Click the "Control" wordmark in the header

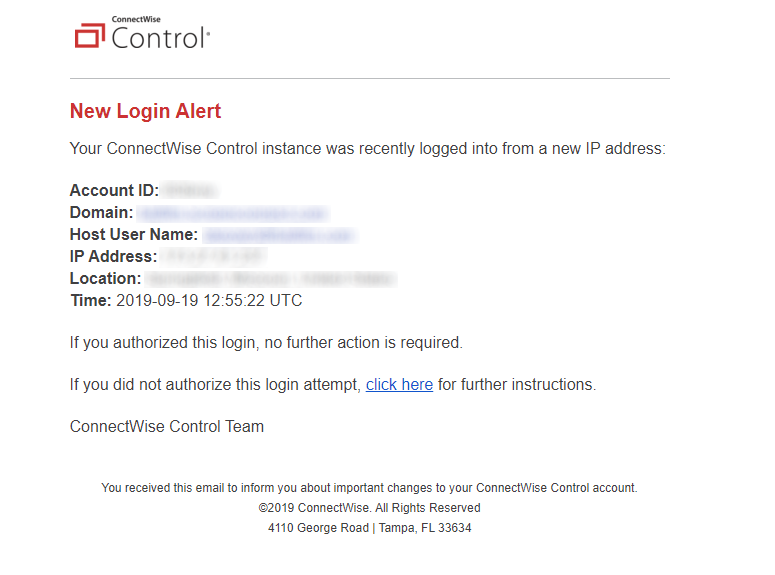coord(161,38)
